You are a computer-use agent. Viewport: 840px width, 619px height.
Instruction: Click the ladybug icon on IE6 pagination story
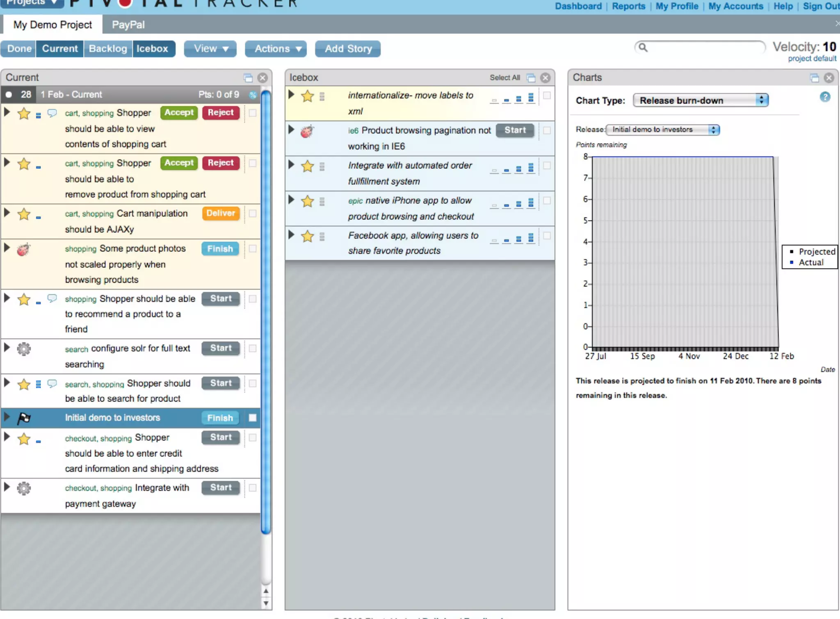tap(307, 131)
